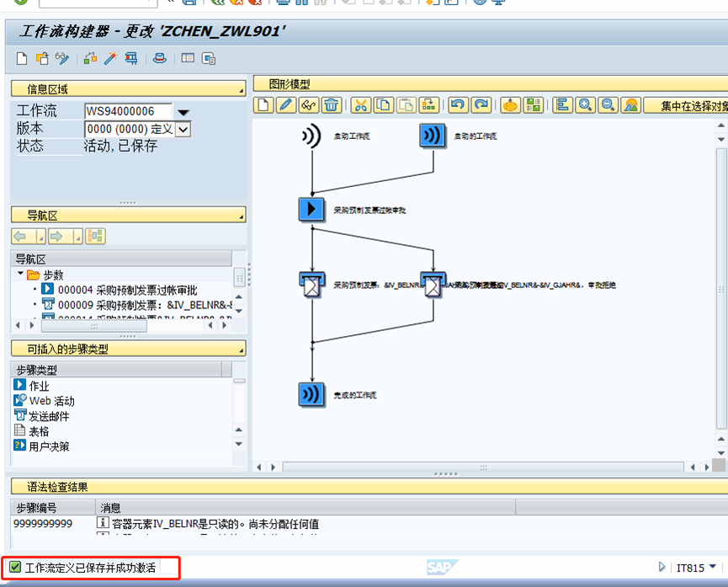Click navigation tree scroll down arrow
This screenshot has width=728, height=587.
tap(239, 311)
